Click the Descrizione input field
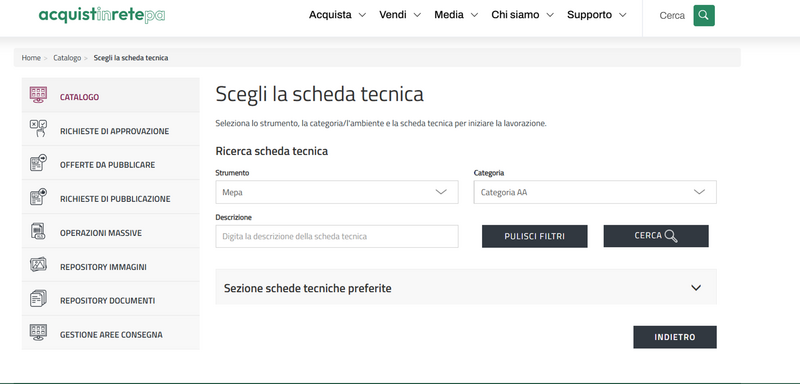Viewport: 800px width, 384px height. point(337,236)
